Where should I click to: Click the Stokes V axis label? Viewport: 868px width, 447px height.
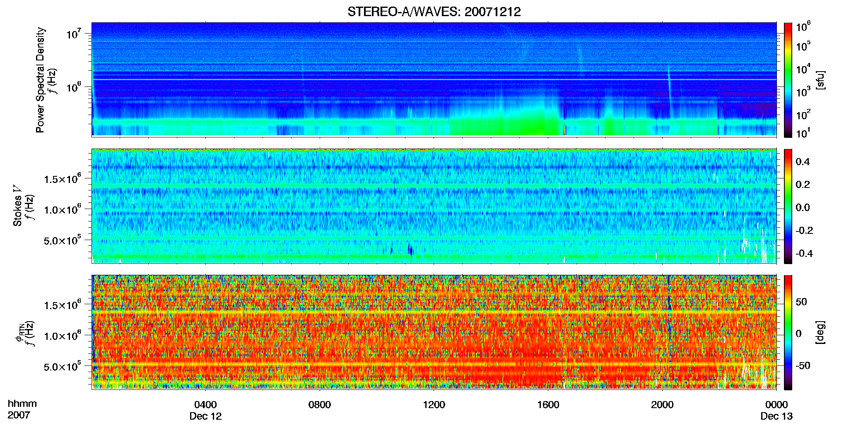click(17, 206)
